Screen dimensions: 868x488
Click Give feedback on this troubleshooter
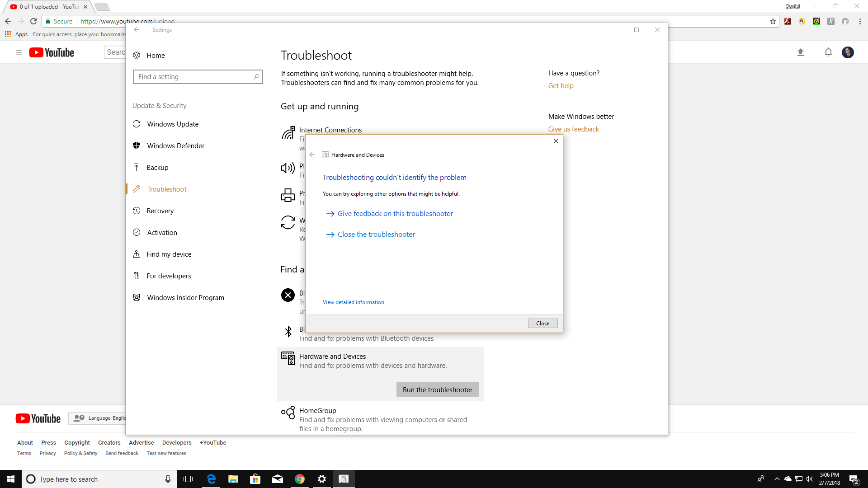tap(395, 213)
